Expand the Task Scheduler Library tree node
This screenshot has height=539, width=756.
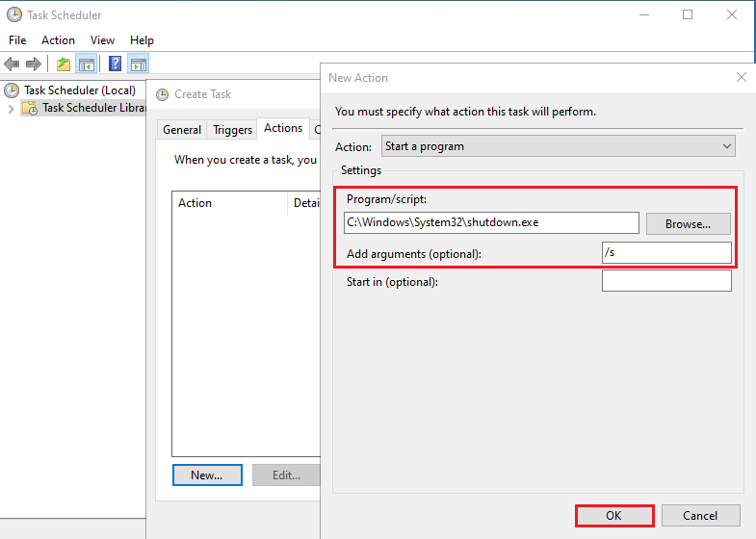11,109
